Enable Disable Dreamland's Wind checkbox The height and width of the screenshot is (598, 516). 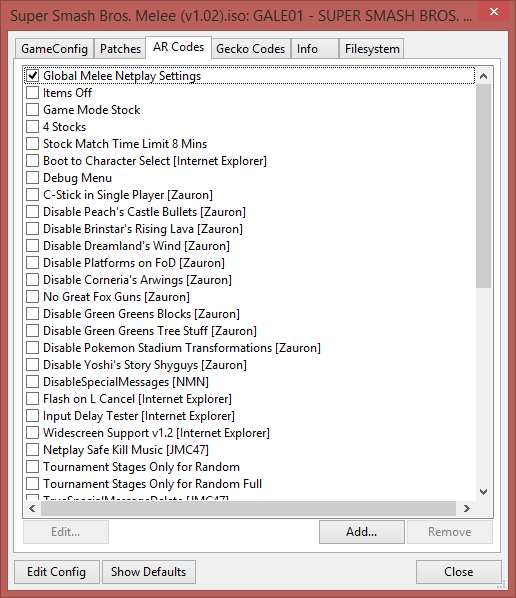(32, 245)
